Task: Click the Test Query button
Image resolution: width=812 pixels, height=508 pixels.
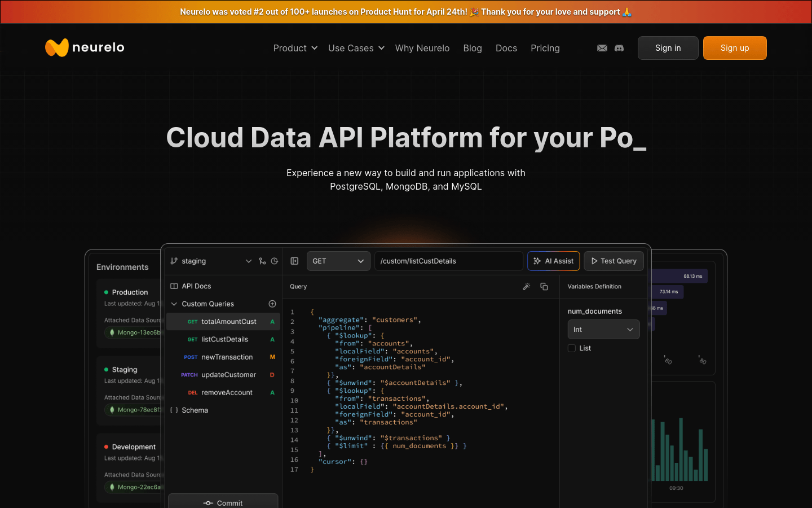Action: (614, 261)
